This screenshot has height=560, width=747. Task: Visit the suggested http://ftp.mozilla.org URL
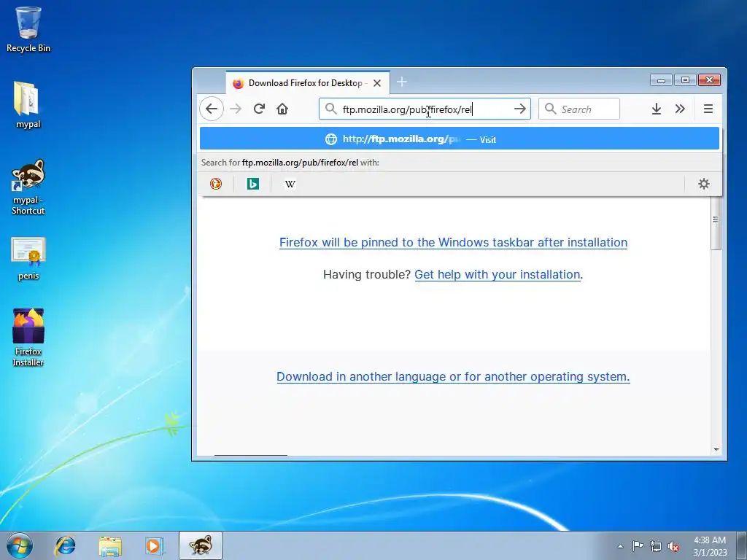pyautogui.click(x=460, y=139)
